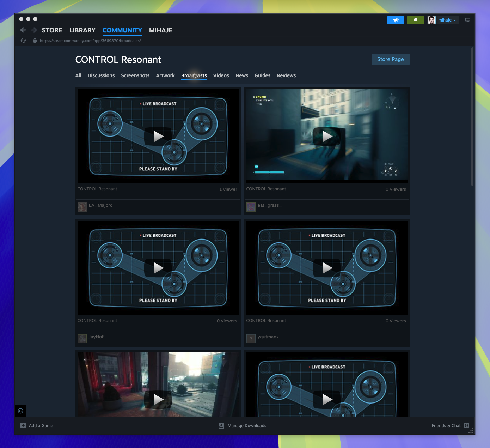Viewport: 490px width, 448px height.
Task: Open the STORE menu
Action: point(52,30)
